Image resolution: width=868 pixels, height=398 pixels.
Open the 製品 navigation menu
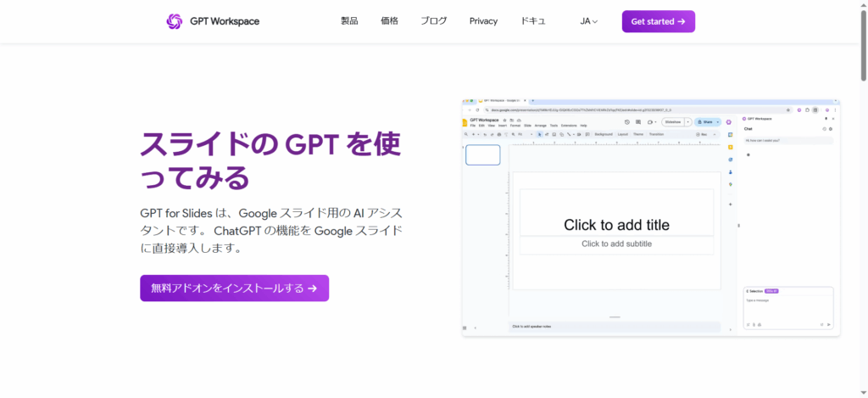(349, 21)
